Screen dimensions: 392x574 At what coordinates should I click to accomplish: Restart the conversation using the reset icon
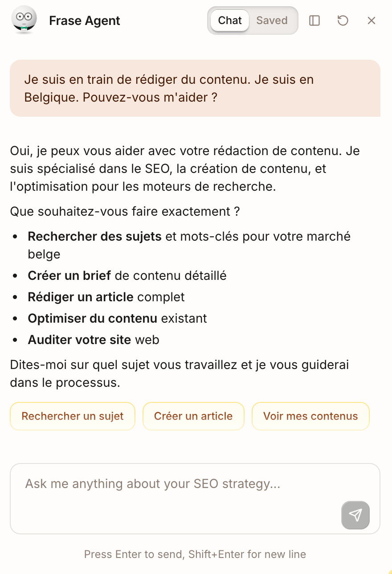(343, 20)
